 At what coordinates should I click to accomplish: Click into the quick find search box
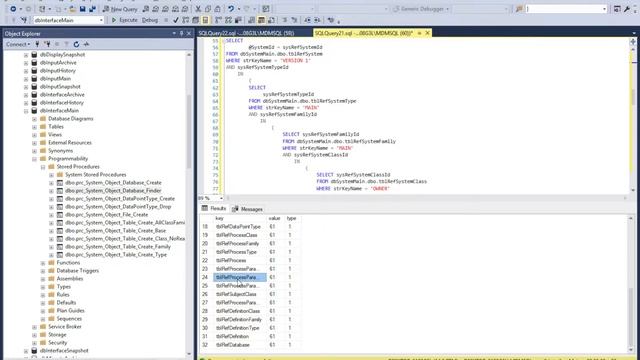point(563,9)
